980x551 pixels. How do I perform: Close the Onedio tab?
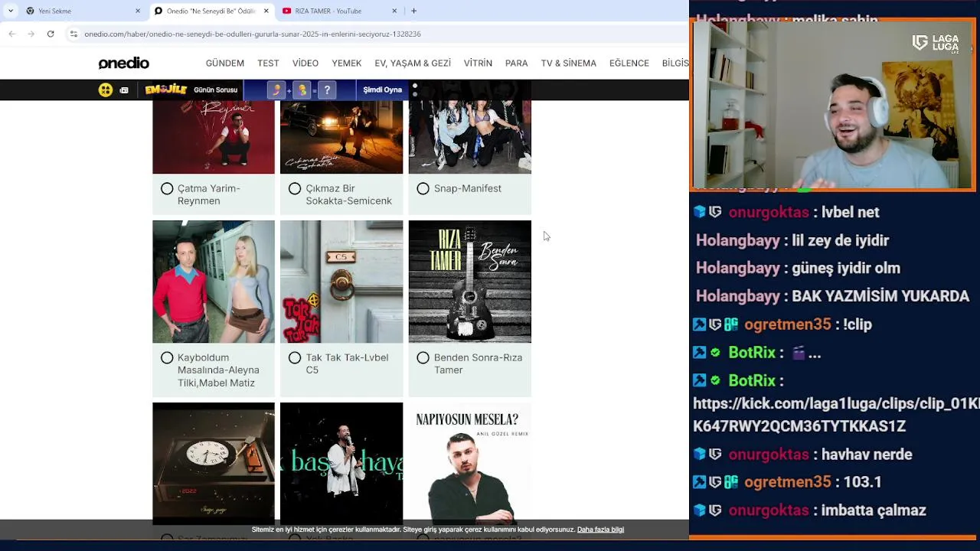point(266,11)
